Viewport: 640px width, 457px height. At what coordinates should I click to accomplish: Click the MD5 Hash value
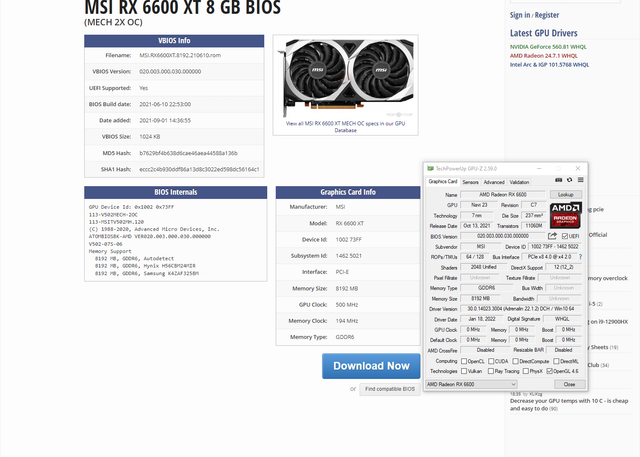pos(188,153)
